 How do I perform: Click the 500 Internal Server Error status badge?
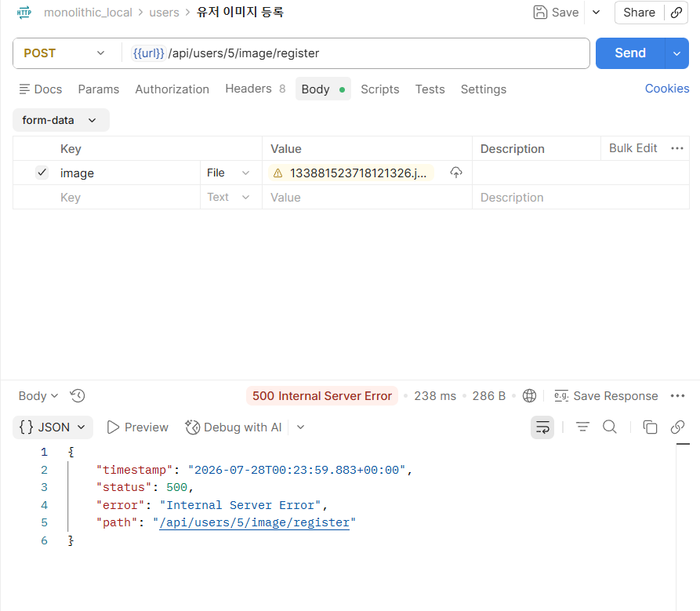coord(322,396)
